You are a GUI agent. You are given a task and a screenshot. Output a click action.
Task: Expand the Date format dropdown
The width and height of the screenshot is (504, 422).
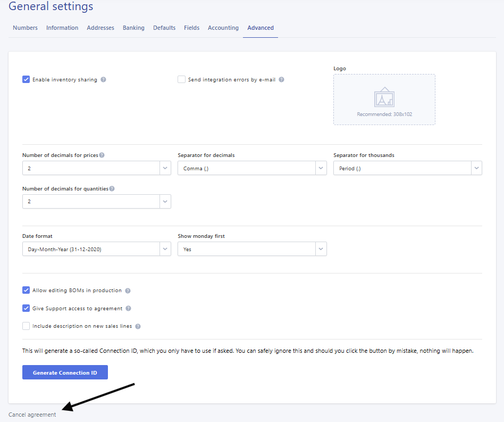[96, 249]
